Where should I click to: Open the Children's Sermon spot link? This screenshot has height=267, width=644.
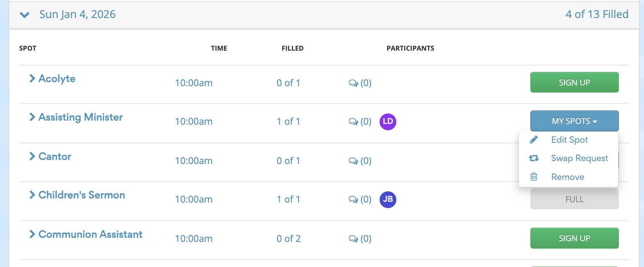click(x=81, y=195)
